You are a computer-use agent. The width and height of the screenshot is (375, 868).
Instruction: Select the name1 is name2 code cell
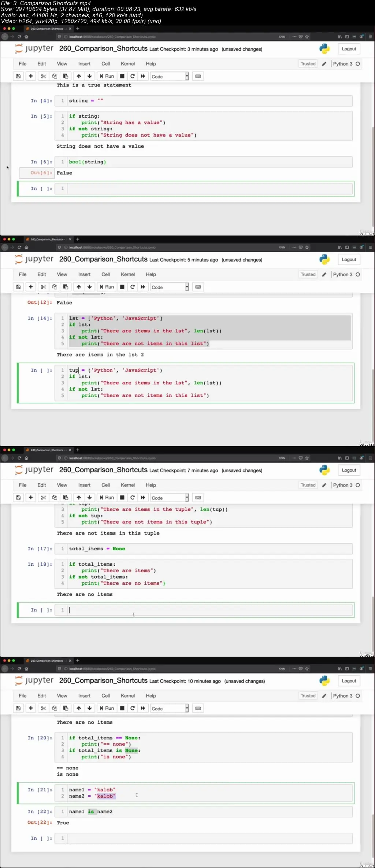(204, 812)
